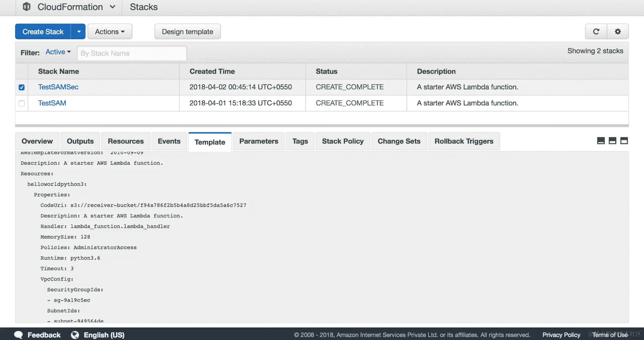Go to the Tags tab
Screen dimensions: 644x340
point(300,141)
